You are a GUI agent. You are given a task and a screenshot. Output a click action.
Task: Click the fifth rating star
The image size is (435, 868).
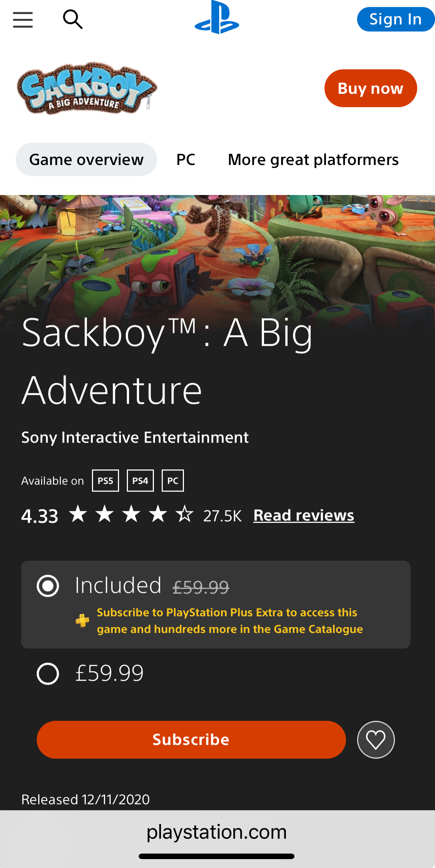click(x=185, y=514)
